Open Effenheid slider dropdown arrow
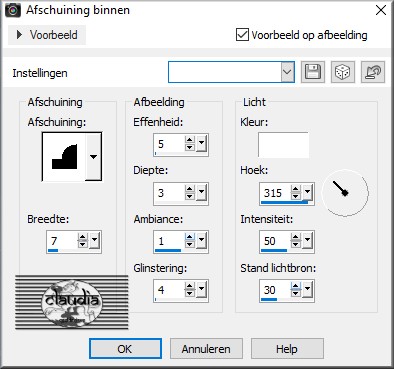The image size is (394, 369). coord(201,144)
